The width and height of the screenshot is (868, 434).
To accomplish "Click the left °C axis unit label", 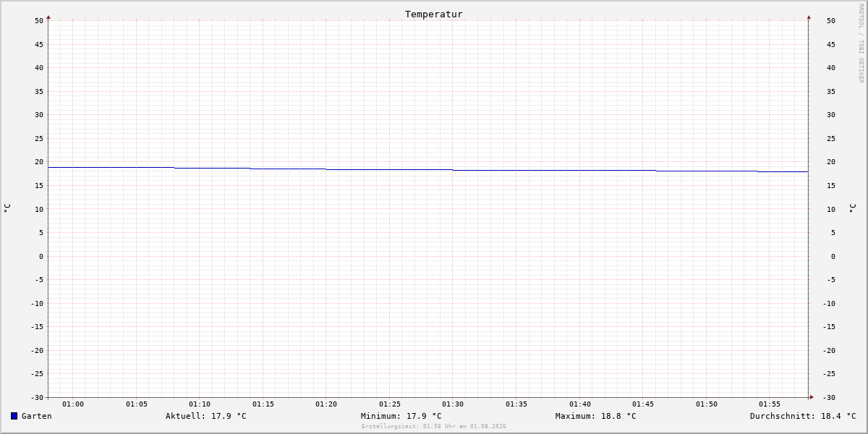I will 7,208.
